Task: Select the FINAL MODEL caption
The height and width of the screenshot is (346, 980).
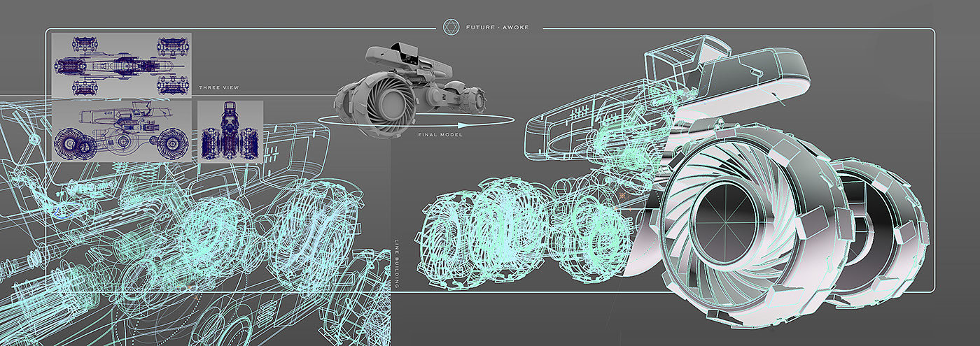Action: [440, 134]
